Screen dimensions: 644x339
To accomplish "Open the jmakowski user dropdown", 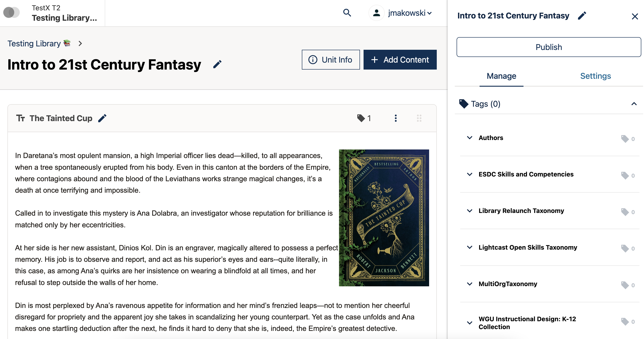I will (x=410, y=13).
